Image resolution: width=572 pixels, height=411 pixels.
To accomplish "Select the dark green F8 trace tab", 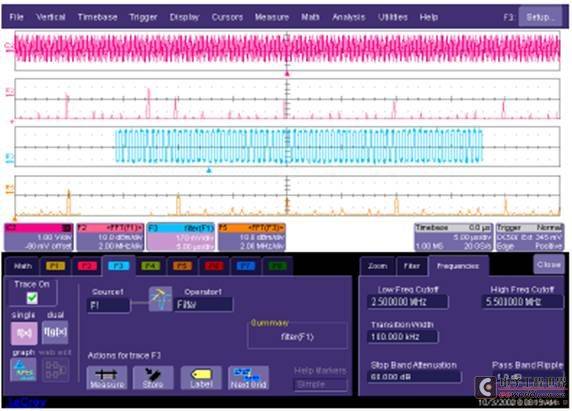I will [x=277, y=266].
